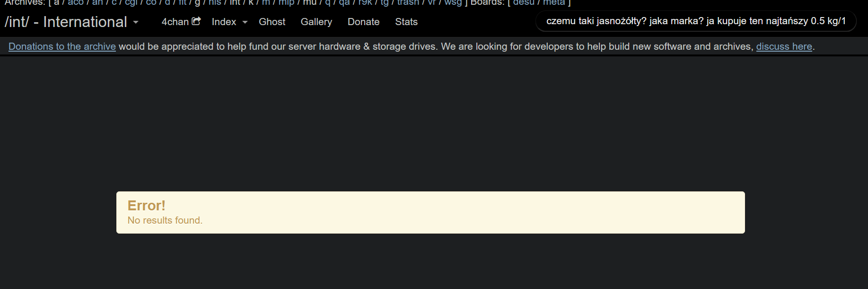Open the desu board link
This screenshot has height=289, width=868.
click(x=524, y=2)
